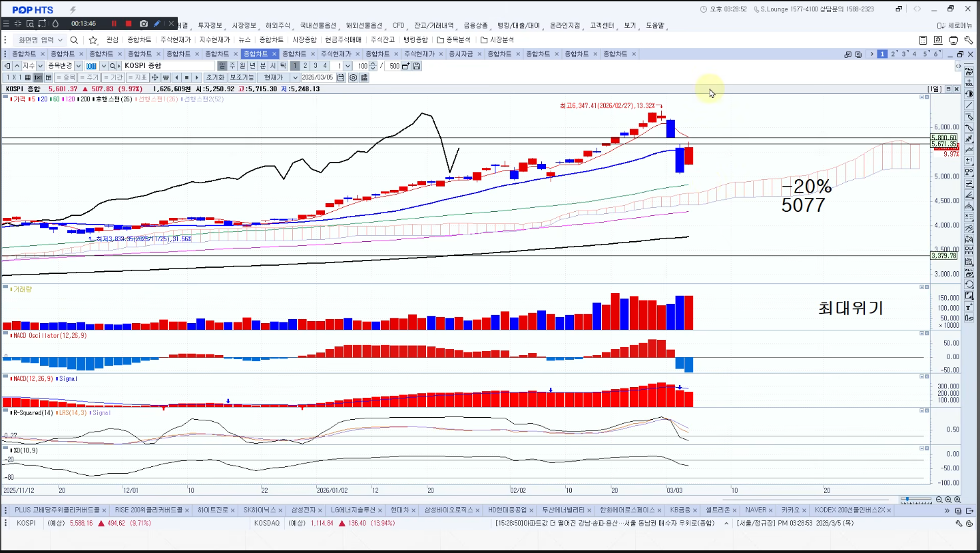Screen dimensions: 980x553
Task: Click the date field showing 2026/03/05
Action: (x=318, y=78)
